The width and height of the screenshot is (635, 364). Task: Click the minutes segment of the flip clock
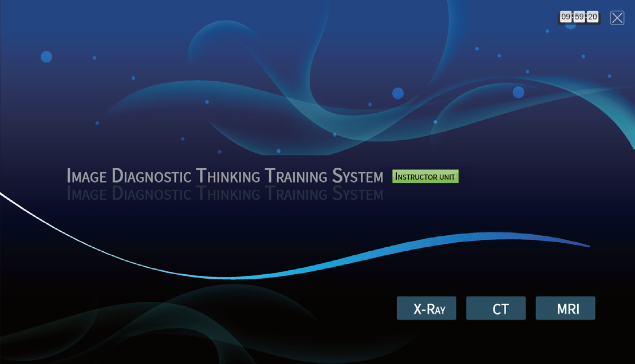pos(578,17)
